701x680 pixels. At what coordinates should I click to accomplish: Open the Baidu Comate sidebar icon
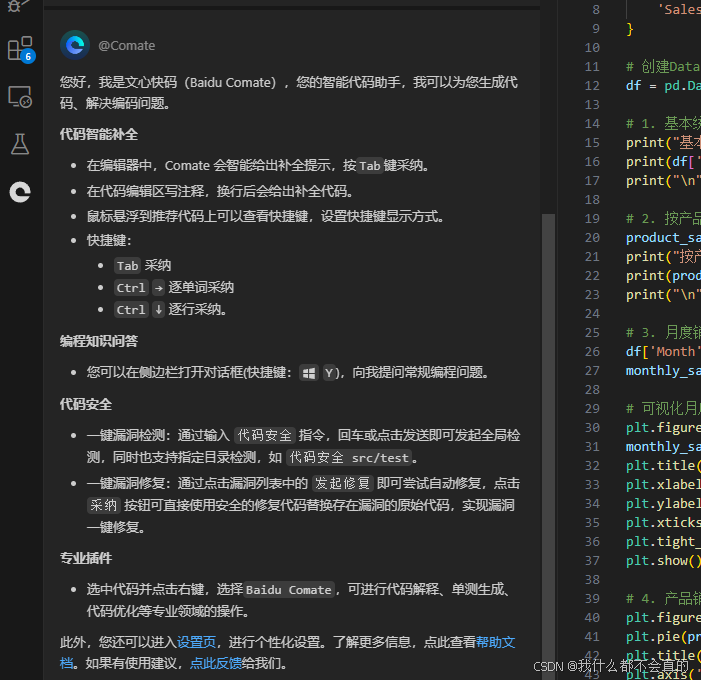click(x=20, y=192)
